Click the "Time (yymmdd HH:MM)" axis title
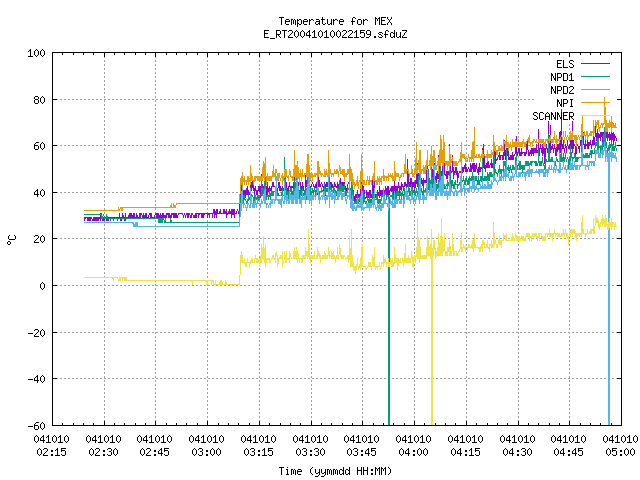The height and width of the screenshot is (480, 640). point(335,471)
